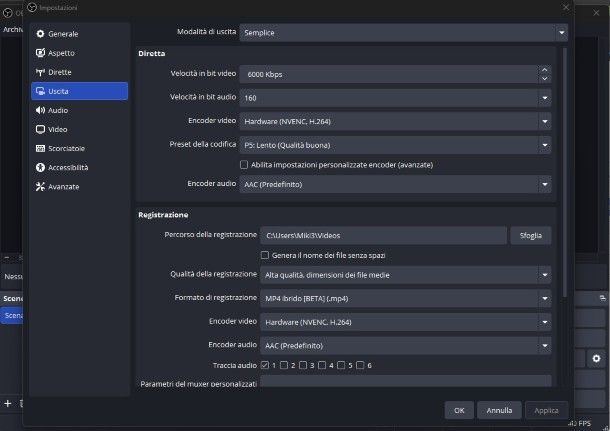This screenshot has width=610, height=431.
Task: Enable custom encoder settings checkbox
Action: (x=245, y=164)
